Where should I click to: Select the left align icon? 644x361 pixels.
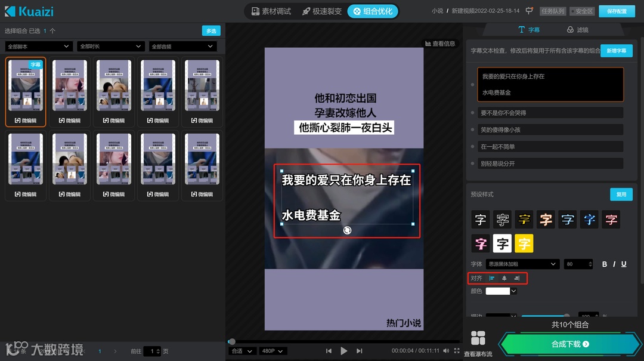click(x=492, y=278)
